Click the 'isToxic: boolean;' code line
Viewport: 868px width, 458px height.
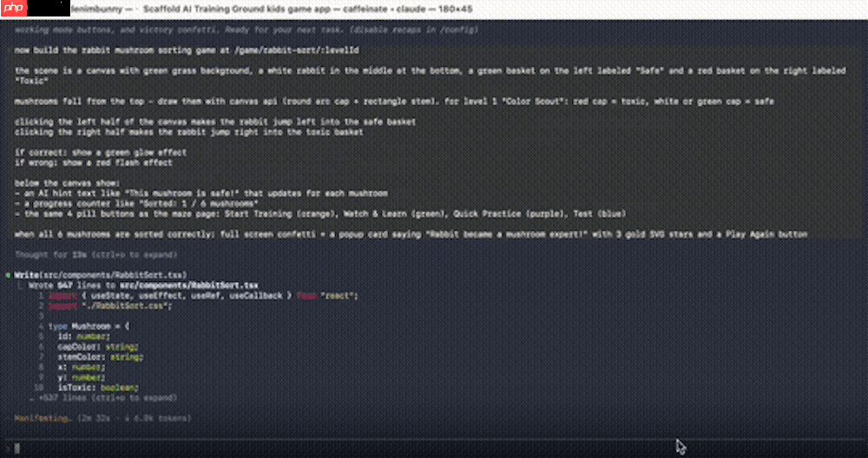pyautogui.click(x=98, y=388)
